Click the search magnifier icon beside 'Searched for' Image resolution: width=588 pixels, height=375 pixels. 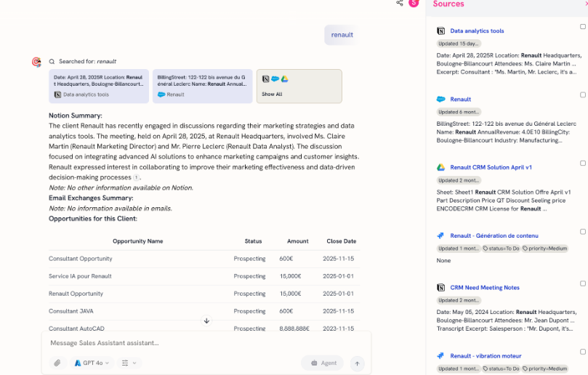[52, 62]
